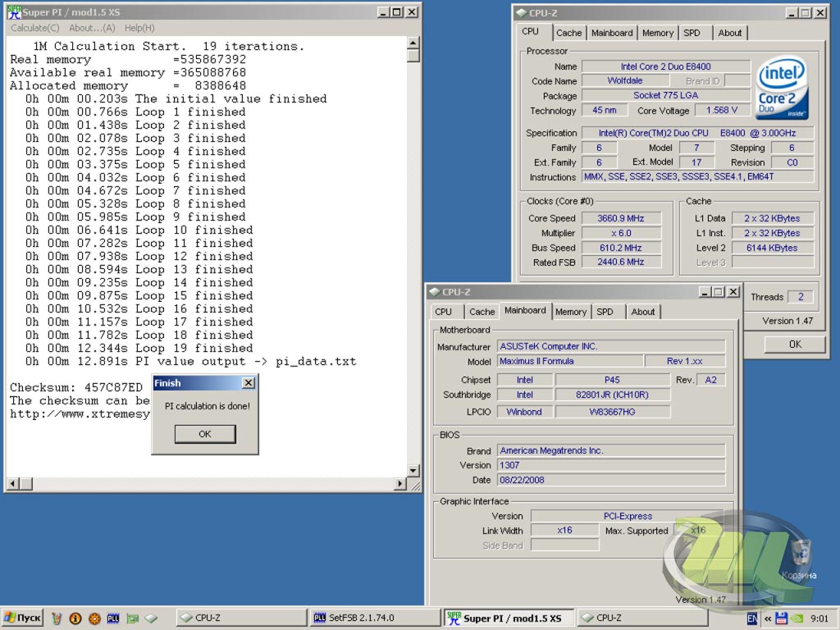Viewport: 840px width, 630px height.
Task: Open About...(A) menu in Super PI
Action: (x=92, y=28)
